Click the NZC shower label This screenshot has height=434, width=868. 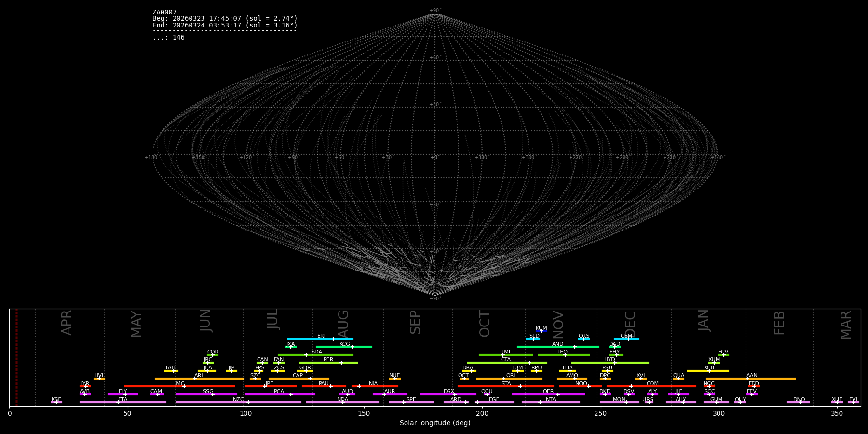[x=239, y=400]
